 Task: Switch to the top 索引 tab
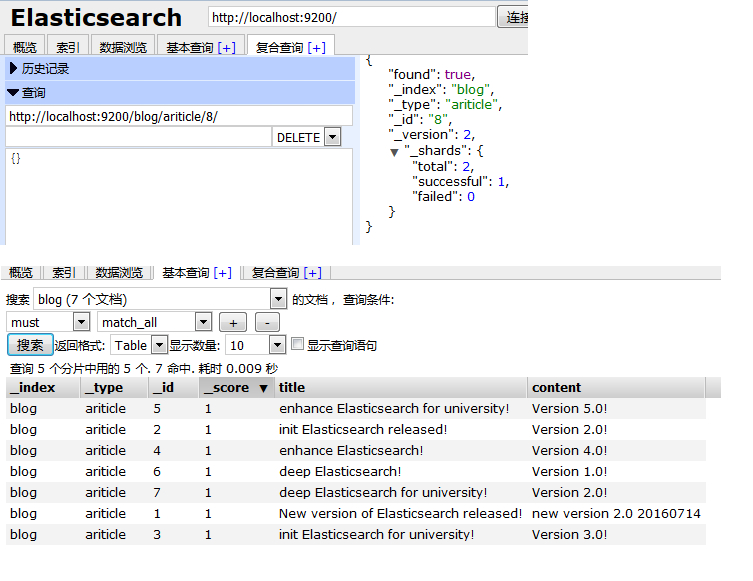click(68, 47)
